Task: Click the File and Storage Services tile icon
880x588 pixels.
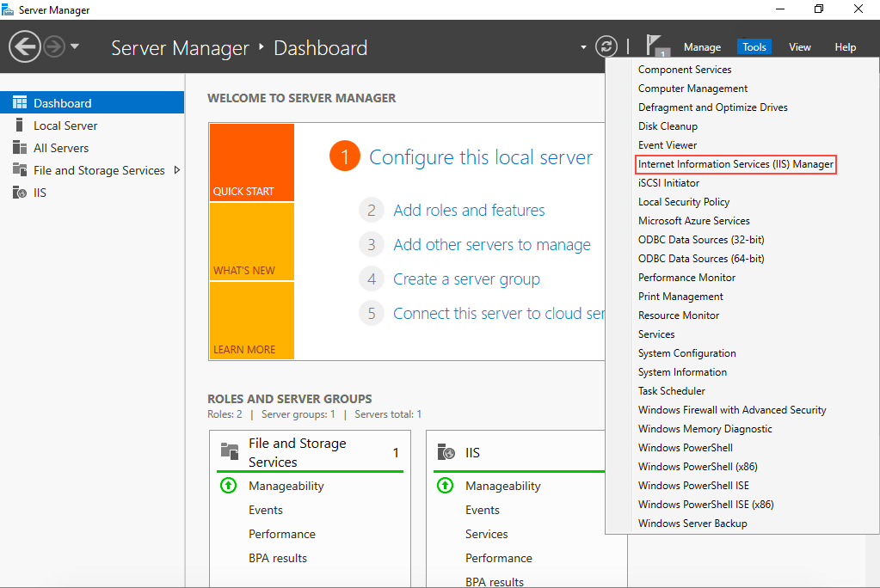Action: [x=230, y=451]
